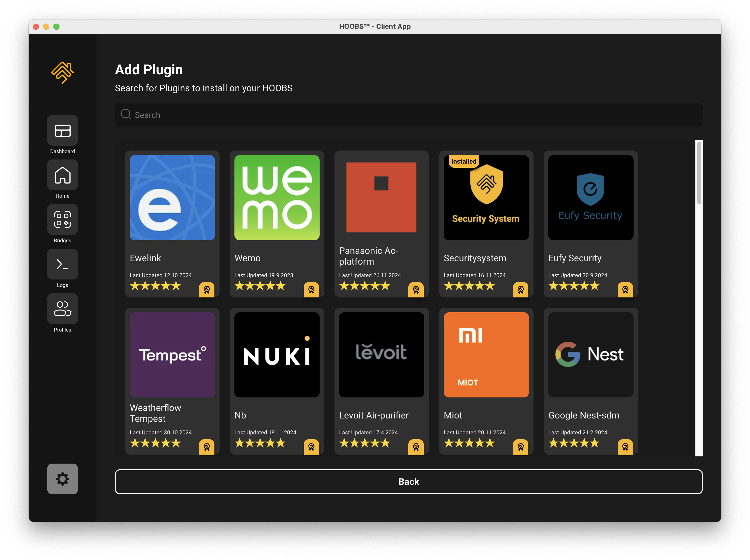Click 'Last Updated 17.4.2024' text
750x560 pixels.
[369, 433]
